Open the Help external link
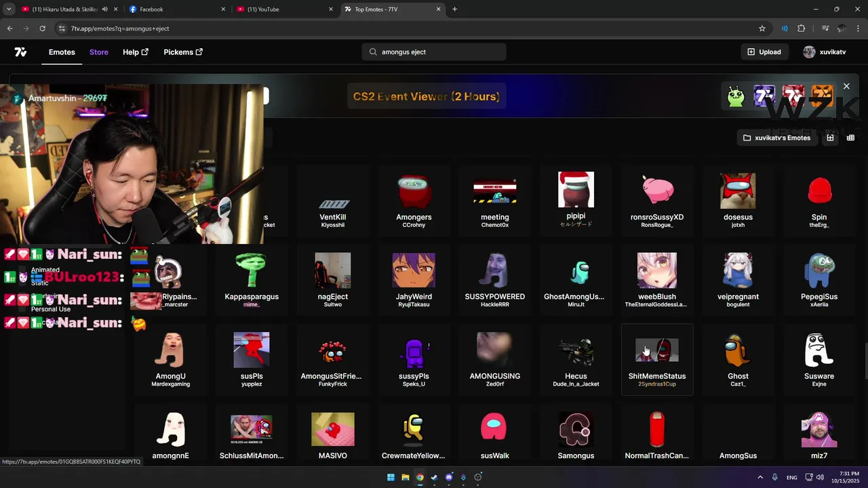Viewport: 868px width, 488px height. (x=136, y=52)
